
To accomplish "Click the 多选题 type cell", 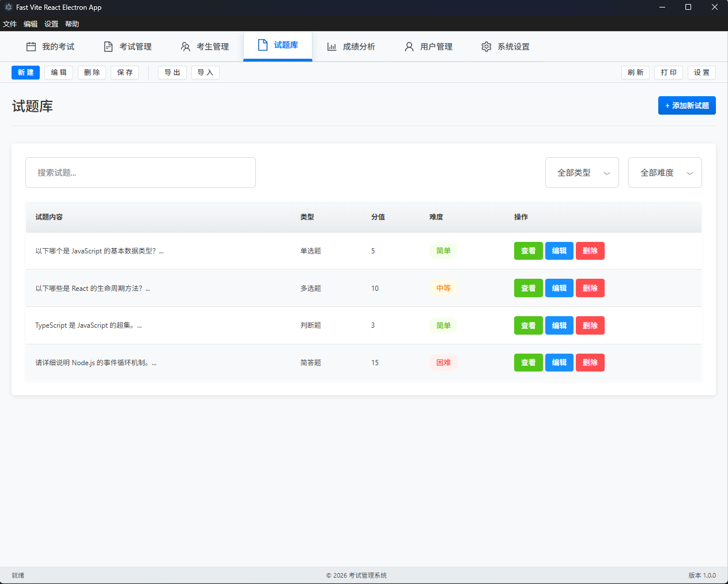I will click(311, 289).
